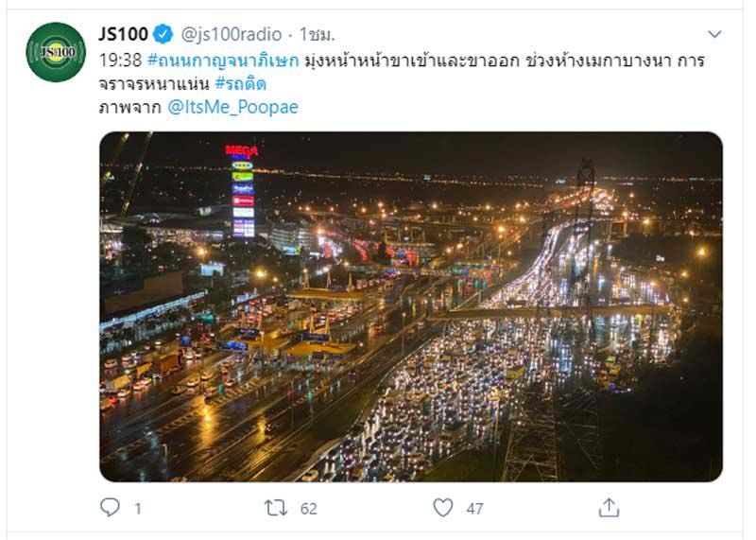
Task: Expand the tweet options chevron
Action: [714, 34]
